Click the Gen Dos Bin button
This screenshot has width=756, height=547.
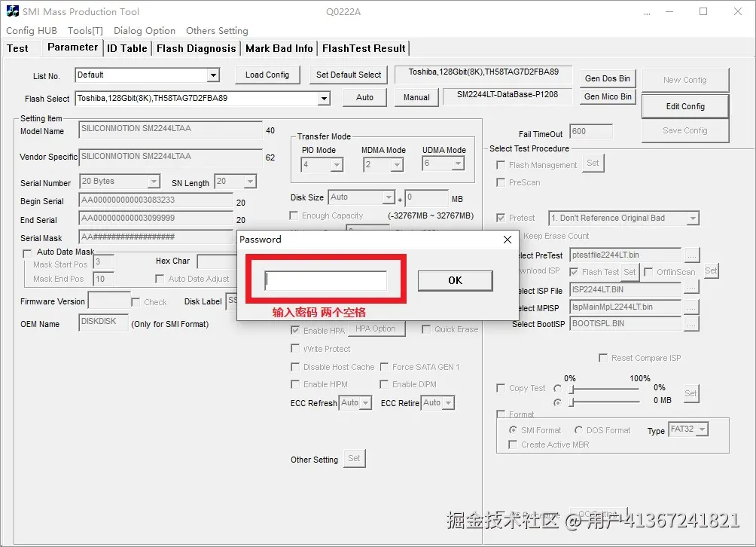[x=608, y=78]
